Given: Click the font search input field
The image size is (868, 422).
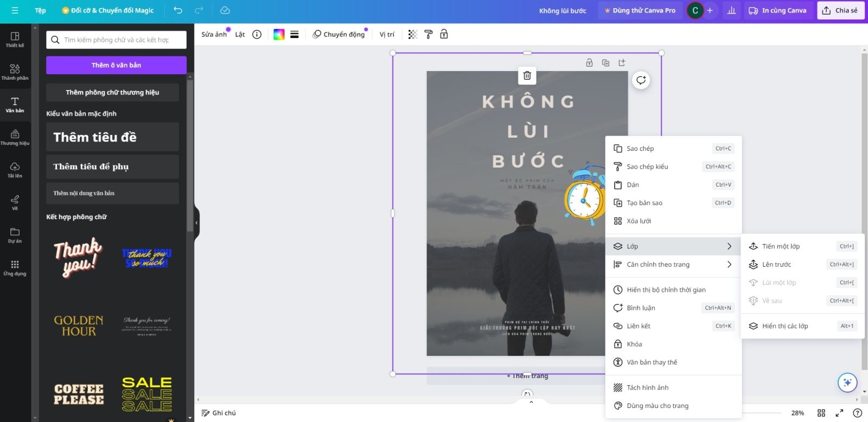Looking at the screenshot, I should click(116, 40).
